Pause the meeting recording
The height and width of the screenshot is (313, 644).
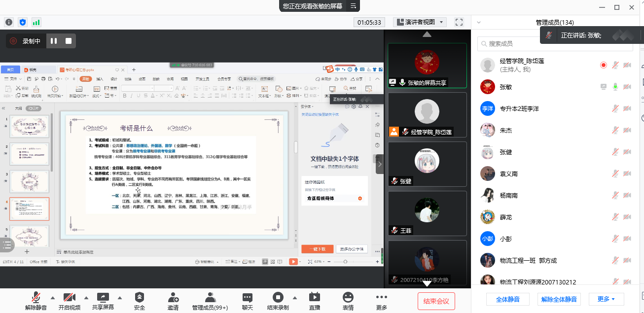click(54, 41)
